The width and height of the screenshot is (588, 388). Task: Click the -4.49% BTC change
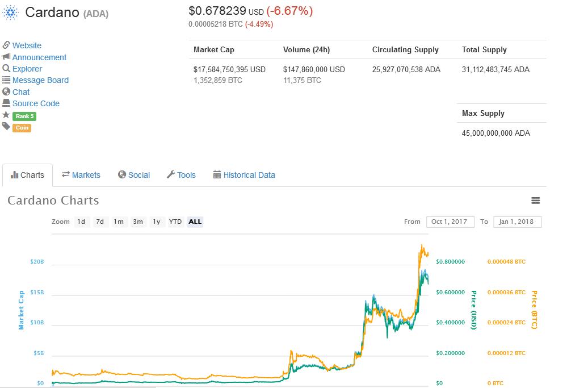(259, 24)
